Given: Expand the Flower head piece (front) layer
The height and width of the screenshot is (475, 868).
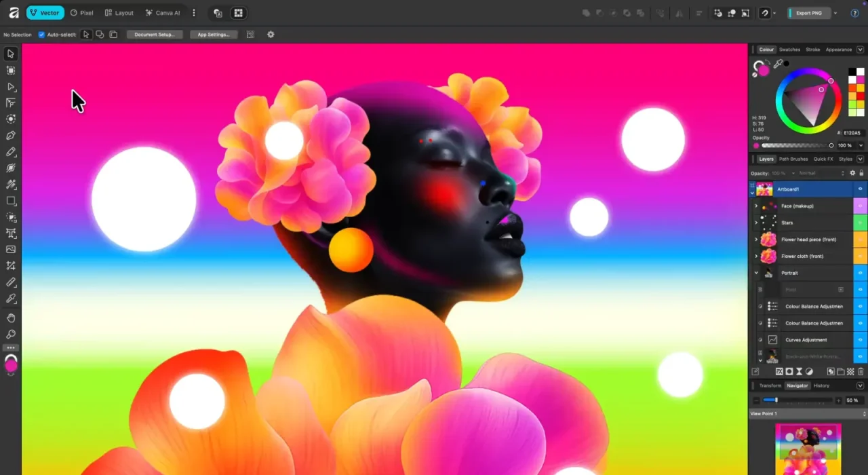Looking at the screenshot, I should pos(756,239).
